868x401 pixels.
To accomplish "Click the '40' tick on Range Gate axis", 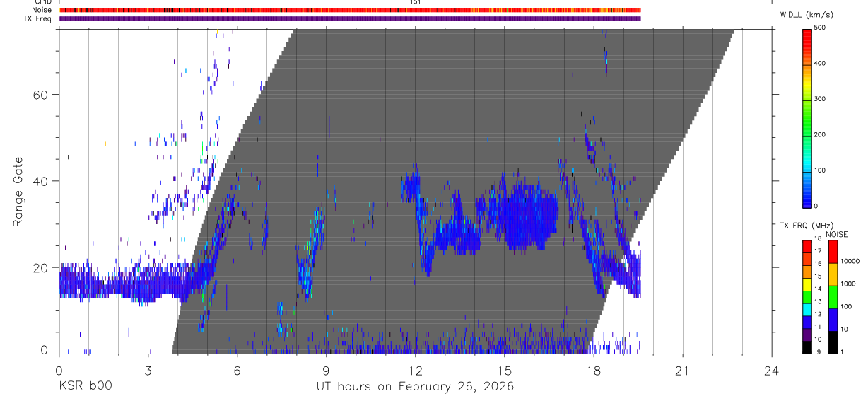I will [x=40, y=181].
